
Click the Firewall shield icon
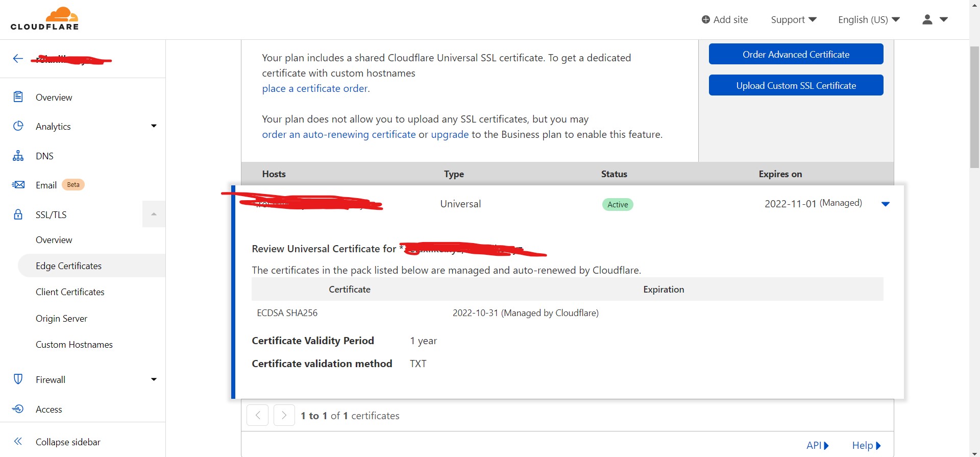pos(18,379)
